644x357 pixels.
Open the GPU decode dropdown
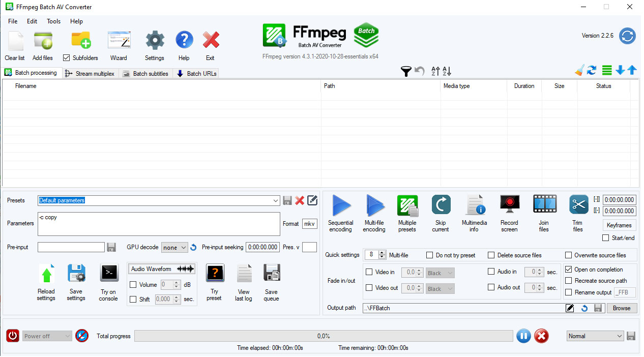tap(174, 247)
